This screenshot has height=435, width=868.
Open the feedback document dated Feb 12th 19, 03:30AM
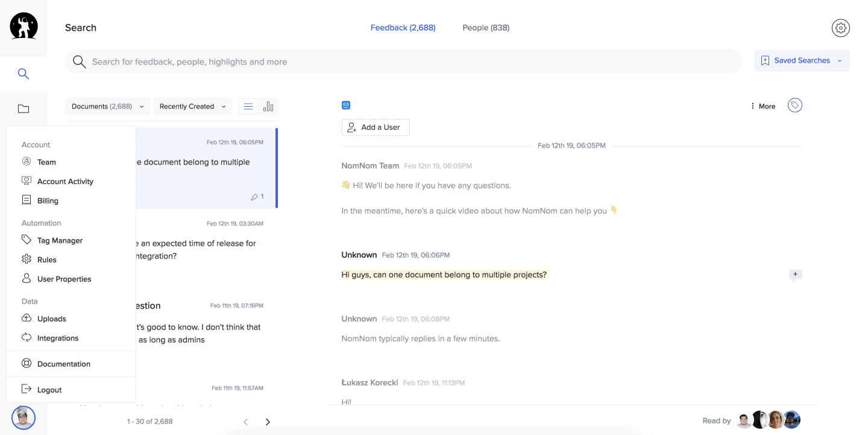[206, 250]
